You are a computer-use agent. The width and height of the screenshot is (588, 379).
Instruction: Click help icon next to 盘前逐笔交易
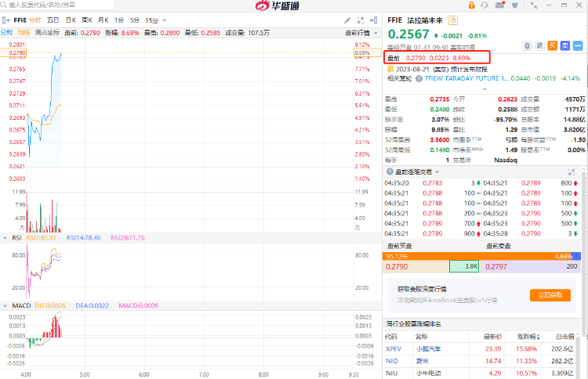pyautogui.click(x=390, y=171)
